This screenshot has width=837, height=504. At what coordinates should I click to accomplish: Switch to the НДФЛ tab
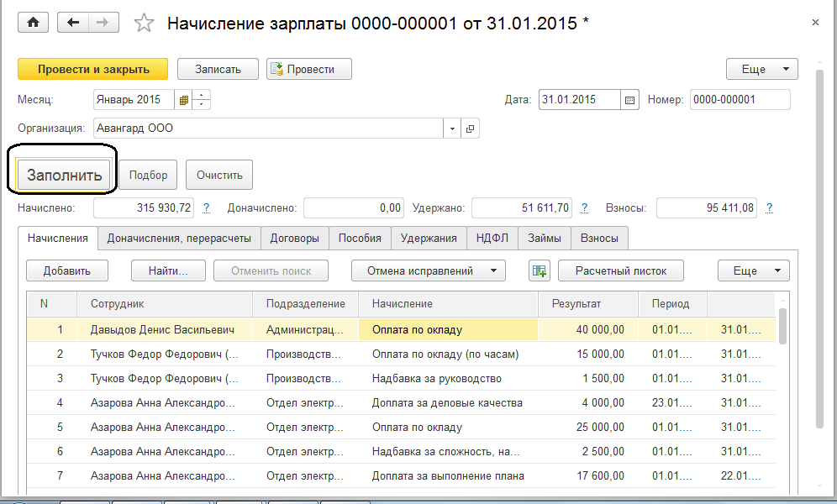coord(492,238)
